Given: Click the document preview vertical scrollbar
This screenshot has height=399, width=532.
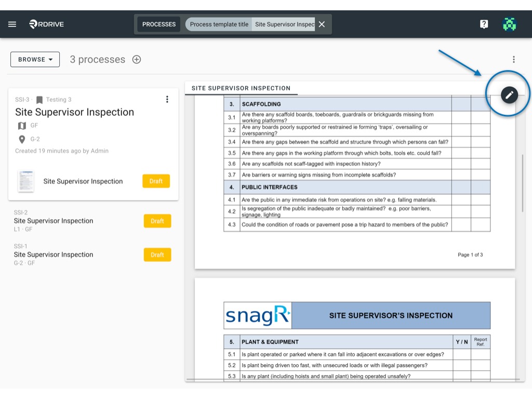Looking at the screenshot, I should (522, 183).
